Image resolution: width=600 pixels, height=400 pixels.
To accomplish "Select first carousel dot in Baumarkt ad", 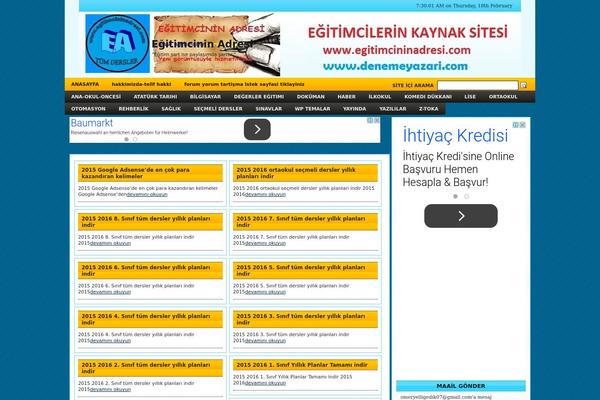I will 126,139.
